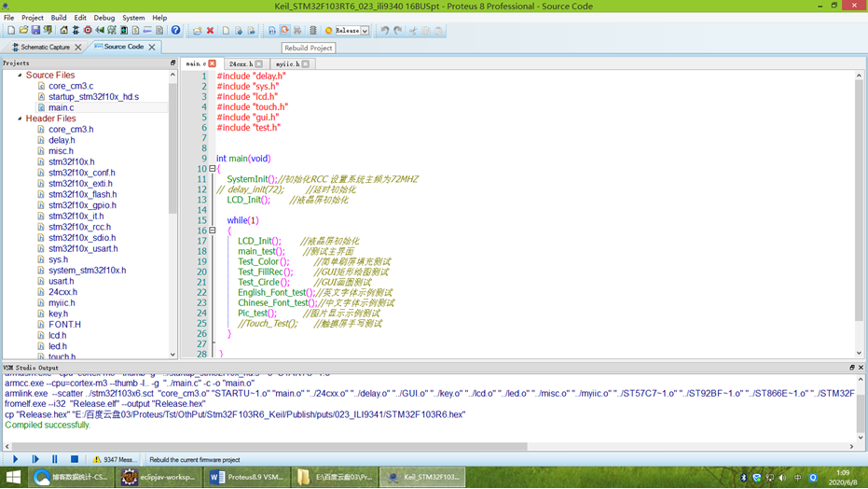Step the simulation forward one frame
868x489 pixels.
coord(35,459)
